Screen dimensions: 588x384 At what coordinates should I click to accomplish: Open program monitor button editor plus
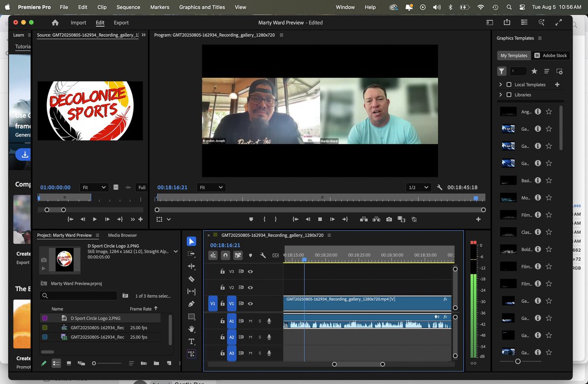(x=479, y=219)
